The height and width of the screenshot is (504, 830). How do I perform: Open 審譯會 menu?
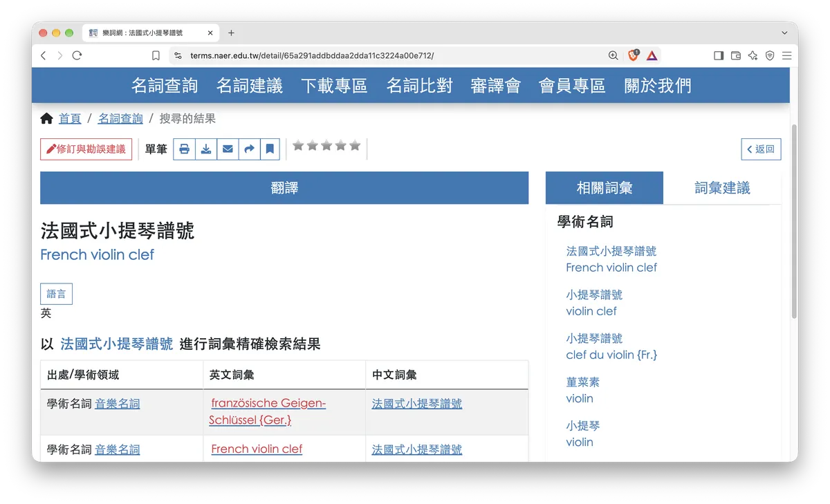(495, 86)
